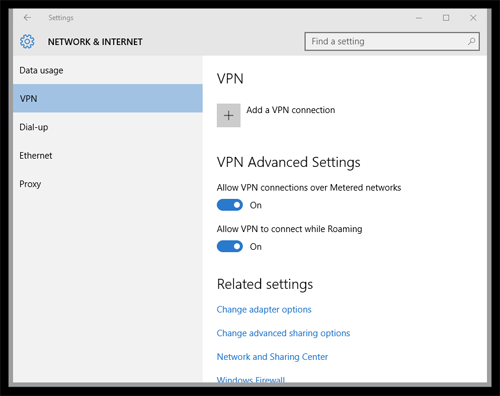The width and height of the screenshot is (500, 396).
Task: Open the Data usage section
Action: pos(108,70)
